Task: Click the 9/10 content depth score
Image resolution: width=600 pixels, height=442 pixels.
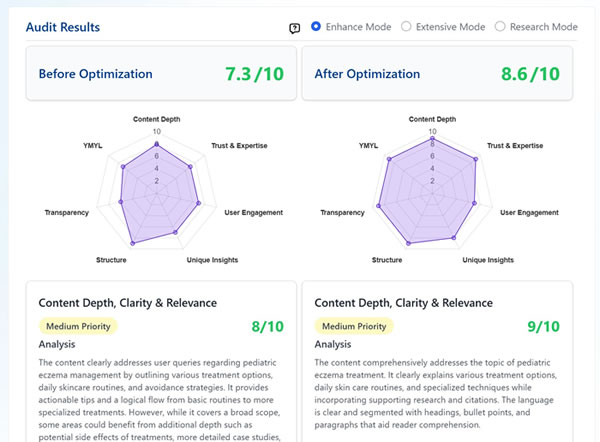Action: click(543, 326)
